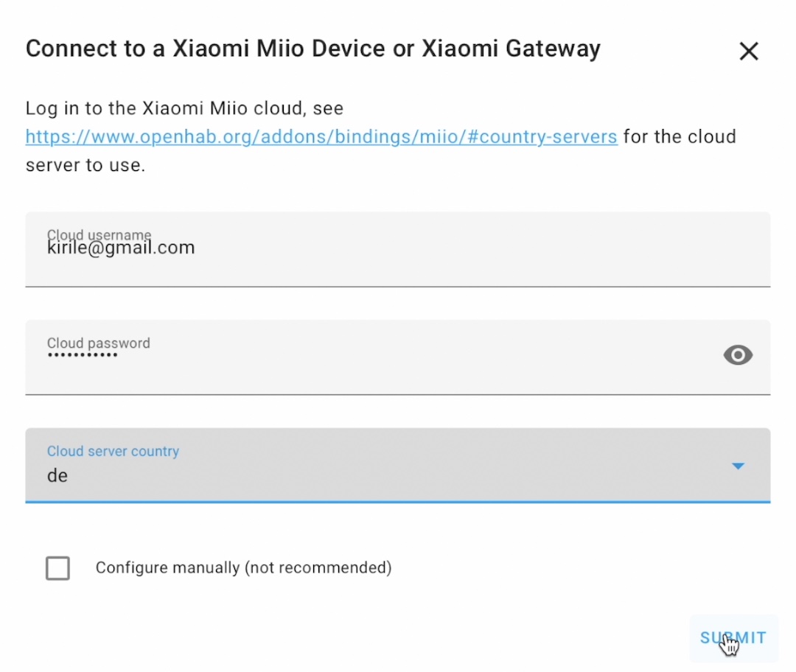Screen dimensions: 796x672
Task: Click the 'for the cloud' text
Action: point(680,137)
